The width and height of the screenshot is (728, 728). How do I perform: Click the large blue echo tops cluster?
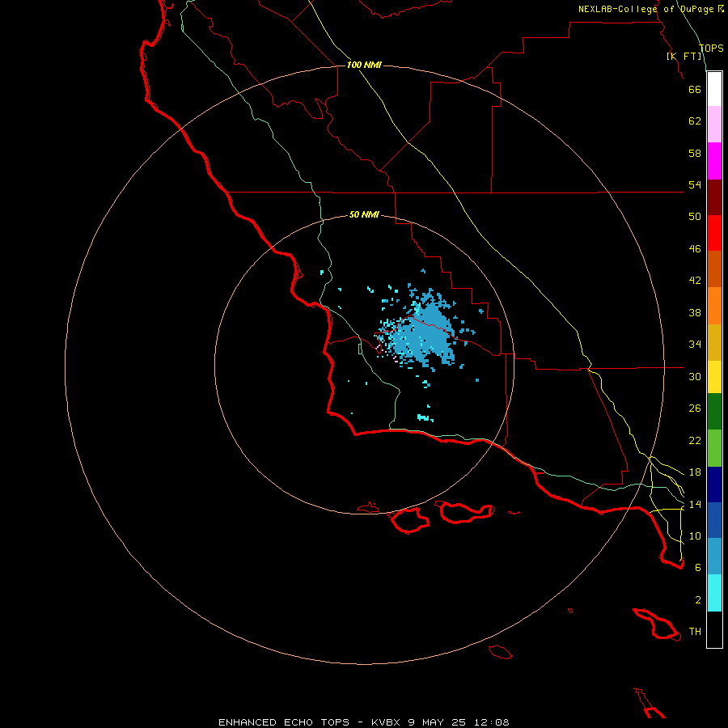[x=423, y=331]
